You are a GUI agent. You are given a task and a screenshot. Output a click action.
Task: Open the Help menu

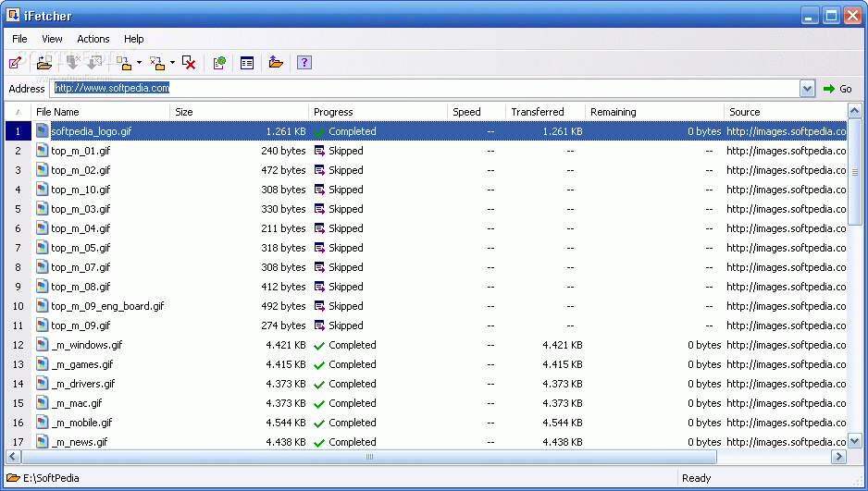[134, 39]
